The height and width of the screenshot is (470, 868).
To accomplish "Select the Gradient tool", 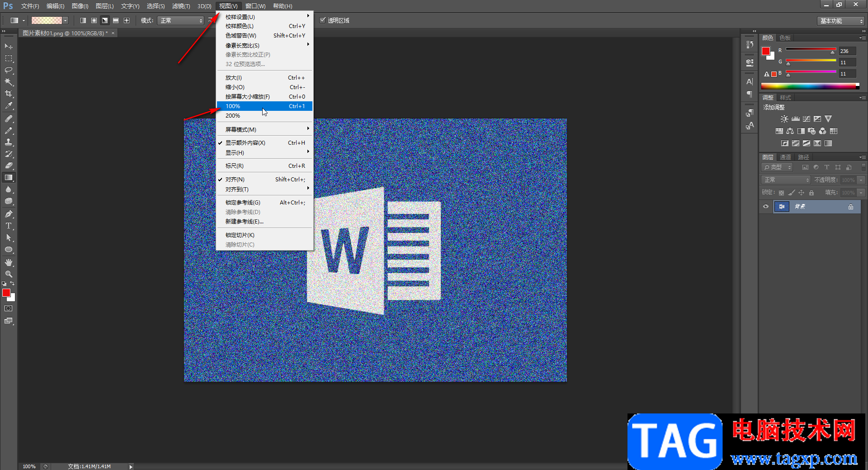I will 9,178.
